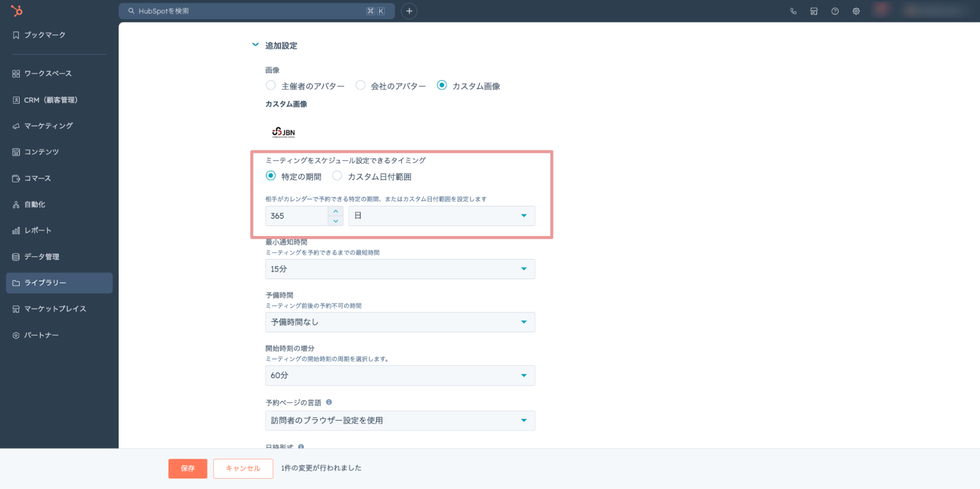Click the ミーティングをスケジュール設定できるタイミング label
The image size is (980, 489).
pyautogui.click(x=346, y=160)
